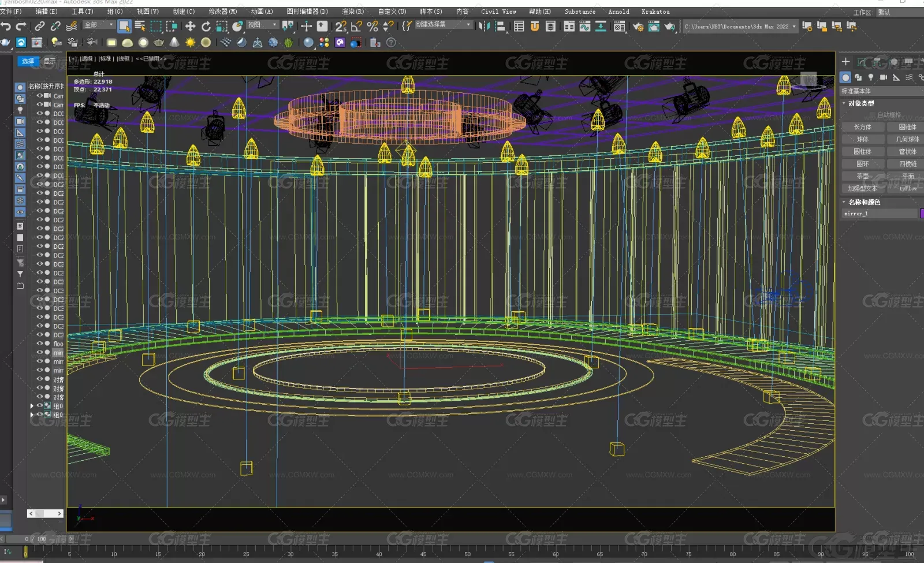Viewport: 924px width, 563px height.
Task: Choose the Select Object arrow tool
Action: tap(124, 26)
